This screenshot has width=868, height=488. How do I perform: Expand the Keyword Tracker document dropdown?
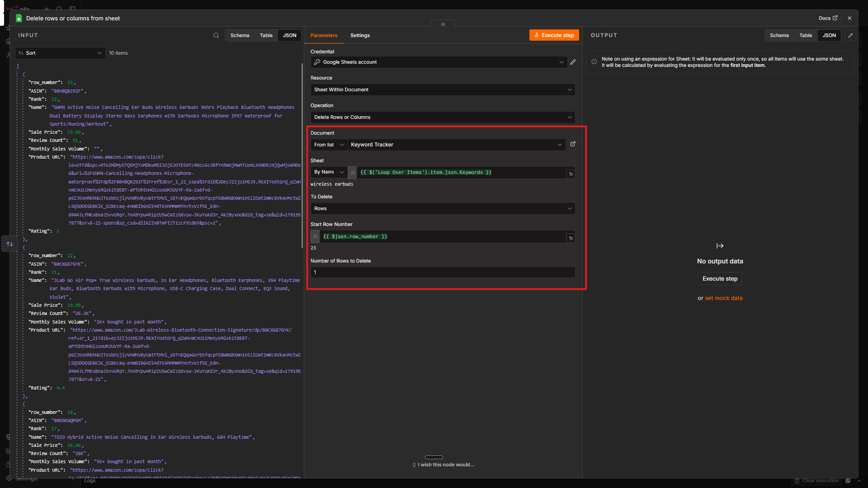point(456,145)
